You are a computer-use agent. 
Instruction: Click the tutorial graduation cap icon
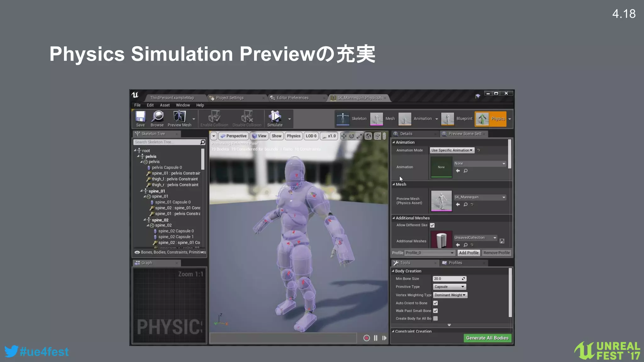pyautogui.click(x=478, y=96)
